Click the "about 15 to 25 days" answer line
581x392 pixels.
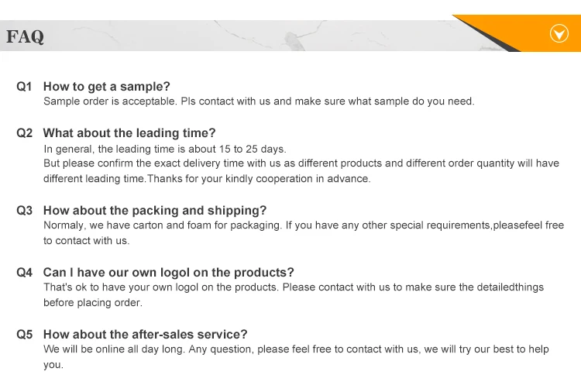tap(165, 149)
